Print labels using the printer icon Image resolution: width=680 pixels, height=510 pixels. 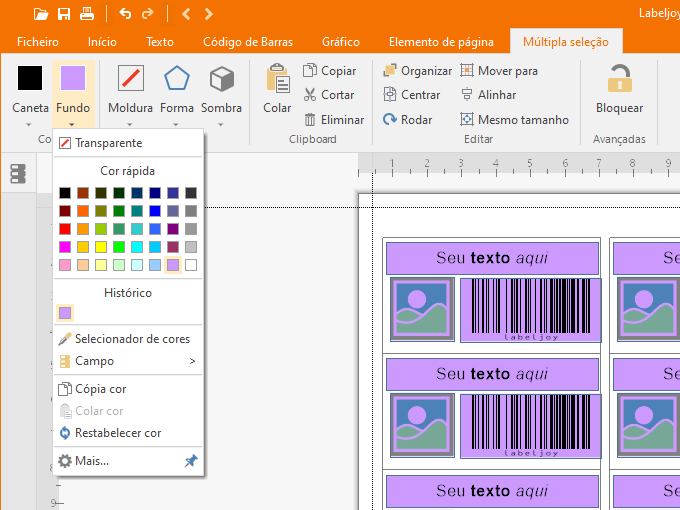87,14
